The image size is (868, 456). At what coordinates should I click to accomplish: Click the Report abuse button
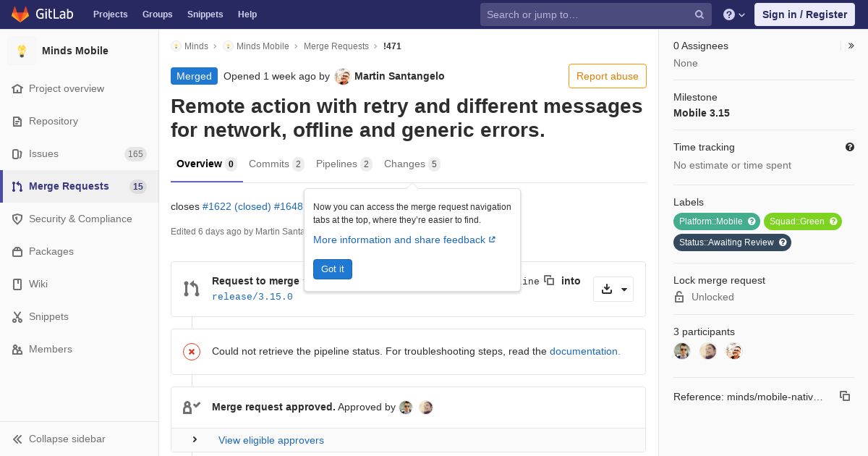click(608, 76)
